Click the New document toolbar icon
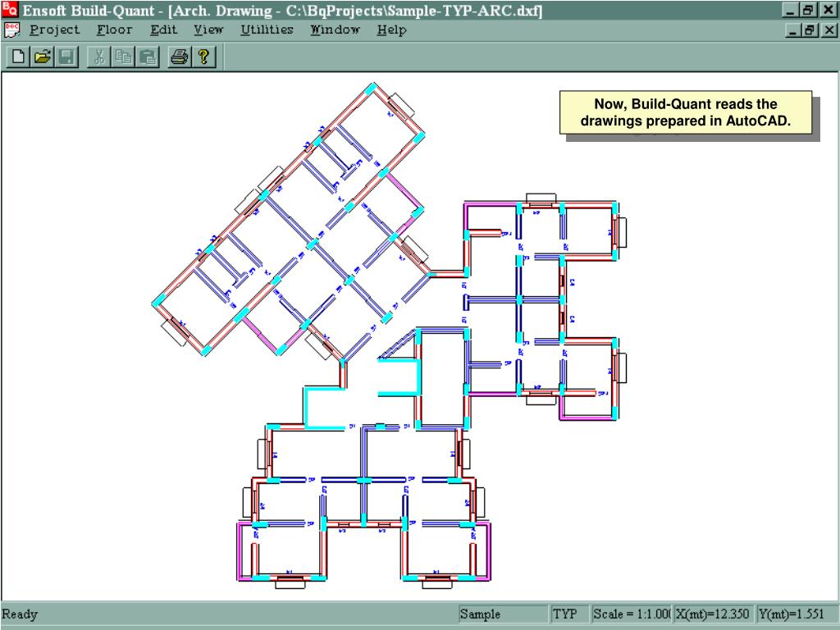The height and width of the screenshot is (630, 840). coord(18,57)
